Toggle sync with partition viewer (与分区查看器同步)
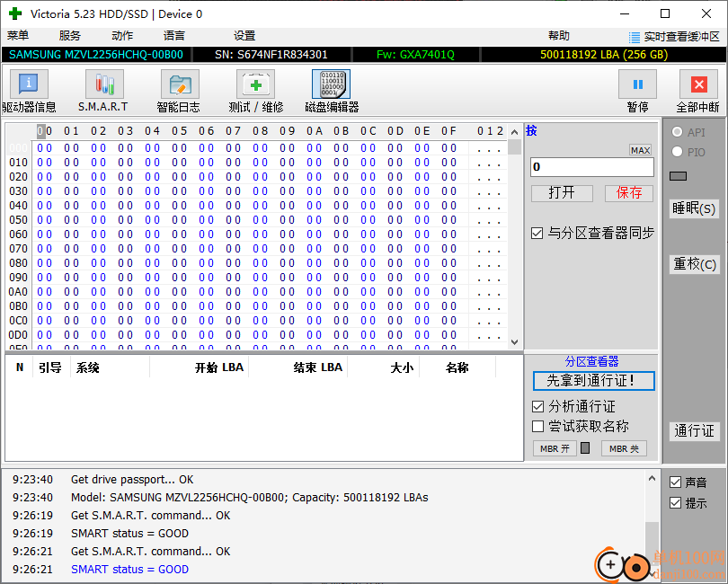 tap(537, 233)
